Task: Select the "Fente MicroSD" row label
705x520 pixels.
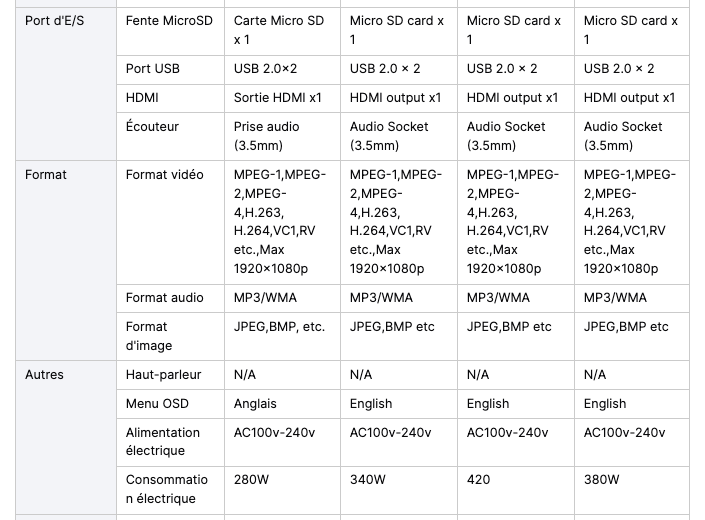Action: coord(169,21)
